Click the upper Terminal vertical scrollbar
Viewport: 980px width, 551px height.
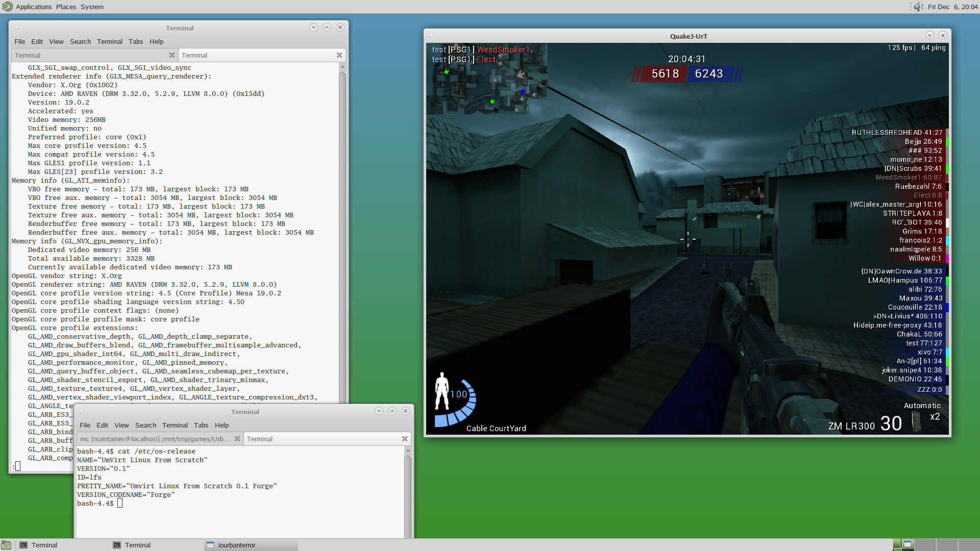(x=342, y=230)
